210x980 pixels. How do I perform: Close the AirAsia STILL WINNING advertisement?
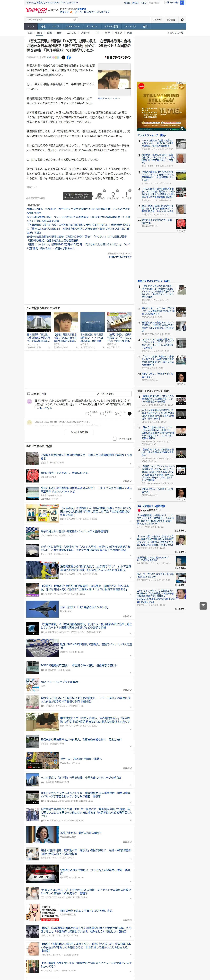pos(184,83)
